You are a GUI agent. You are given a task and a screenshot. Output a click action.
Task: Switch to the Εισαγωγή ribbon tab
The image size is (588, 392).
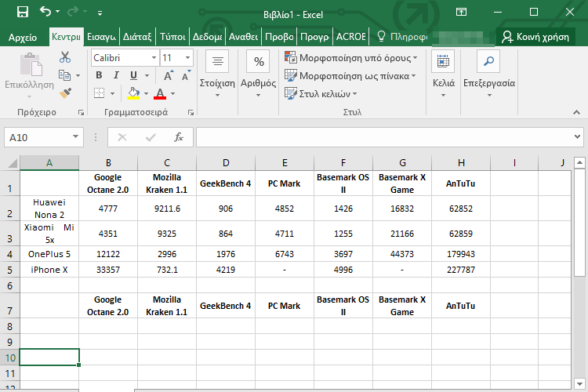(101, 37)
